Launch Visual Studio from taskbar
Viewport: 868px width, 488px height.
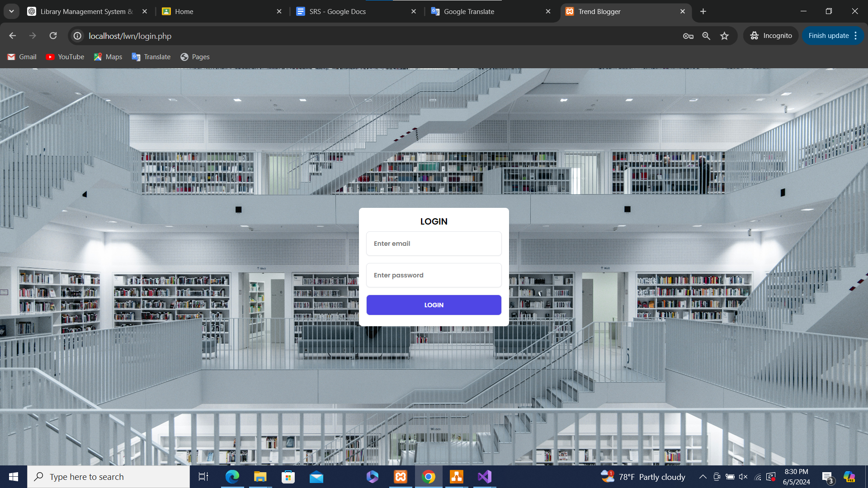[485, 477]
